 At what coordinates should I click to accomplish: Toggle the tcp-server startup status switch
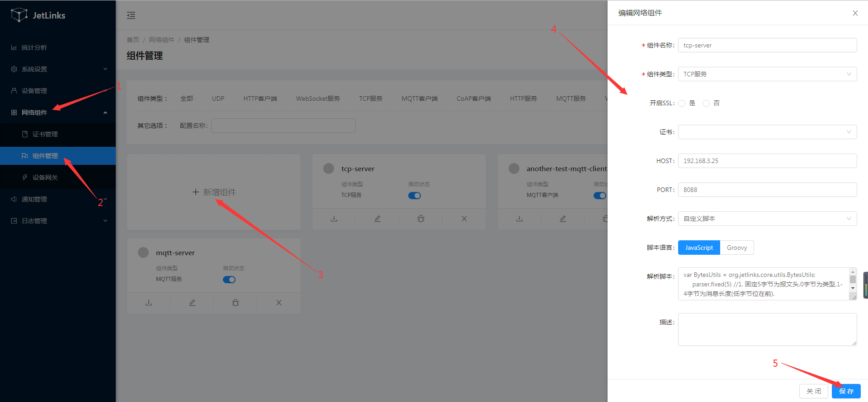414,196
